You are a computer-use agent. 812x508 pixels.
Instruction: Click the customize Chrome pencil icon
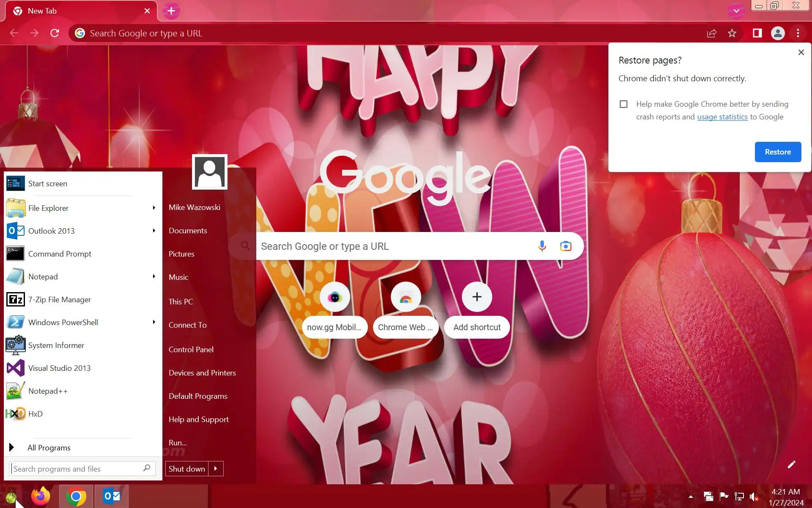(x=791, y=464)
